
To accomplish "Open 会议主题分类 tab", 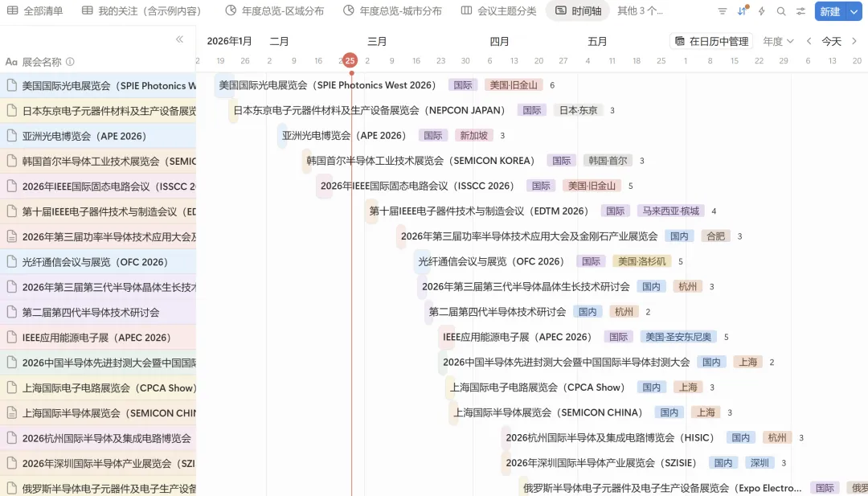I will pos(499,10).
